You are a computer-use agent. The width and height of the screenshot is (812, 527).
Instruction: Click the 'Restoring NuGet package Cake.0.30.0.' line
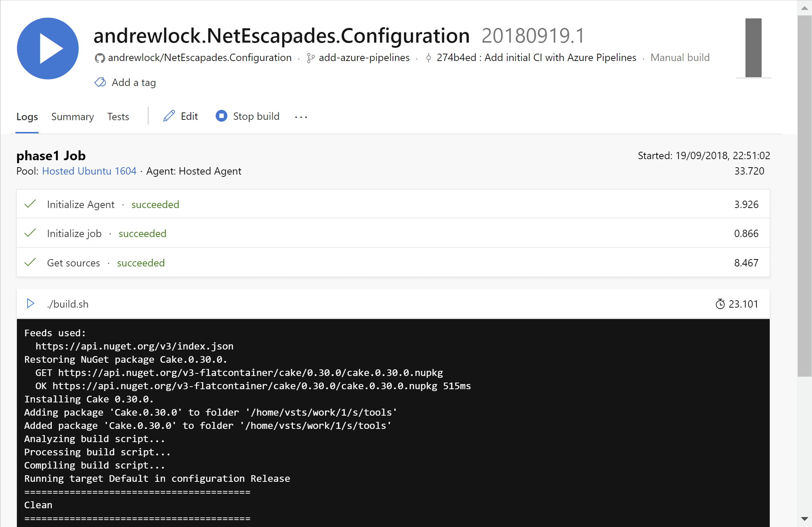pyautogui.click(x=126, y=359)
